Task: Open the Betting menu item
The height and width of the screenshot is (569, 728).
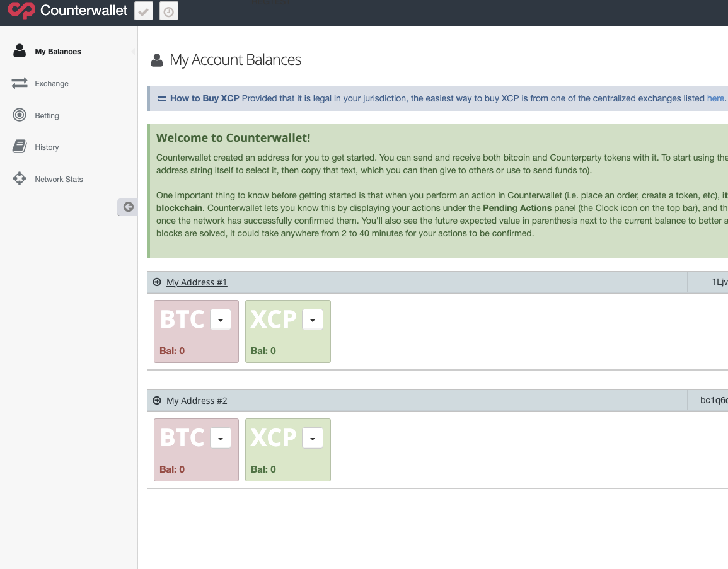Action: tap(47, 115)
